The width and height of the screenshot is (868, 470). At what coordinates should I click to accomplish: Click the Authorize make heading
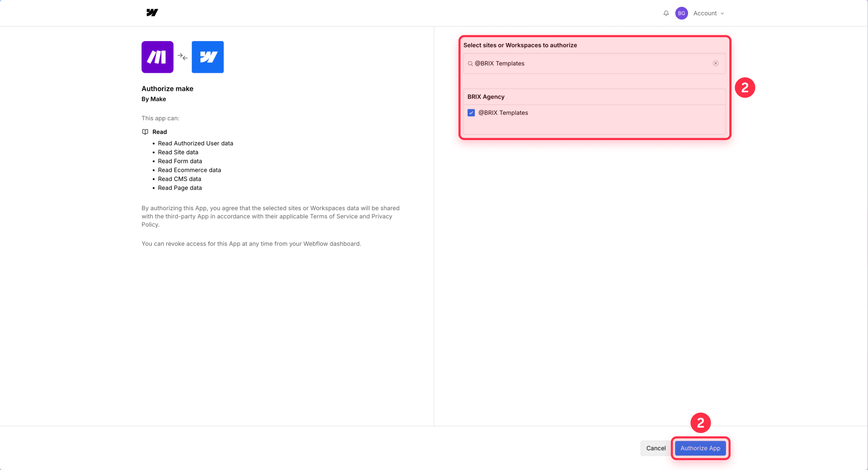pyautogui.click(x=167, y=89)
